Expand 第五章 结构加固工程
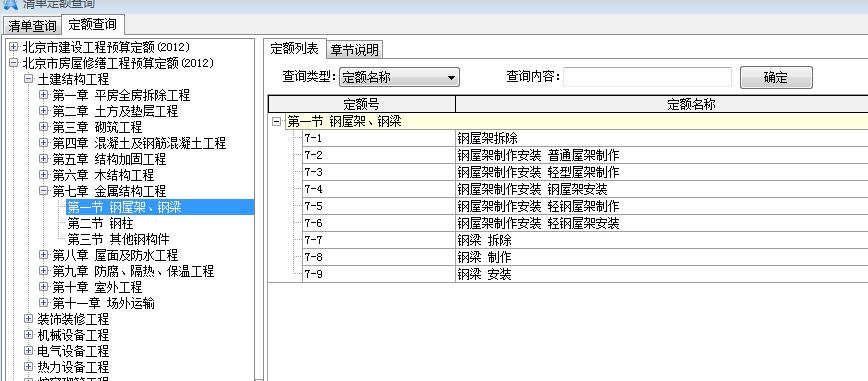 pos(44,159)
